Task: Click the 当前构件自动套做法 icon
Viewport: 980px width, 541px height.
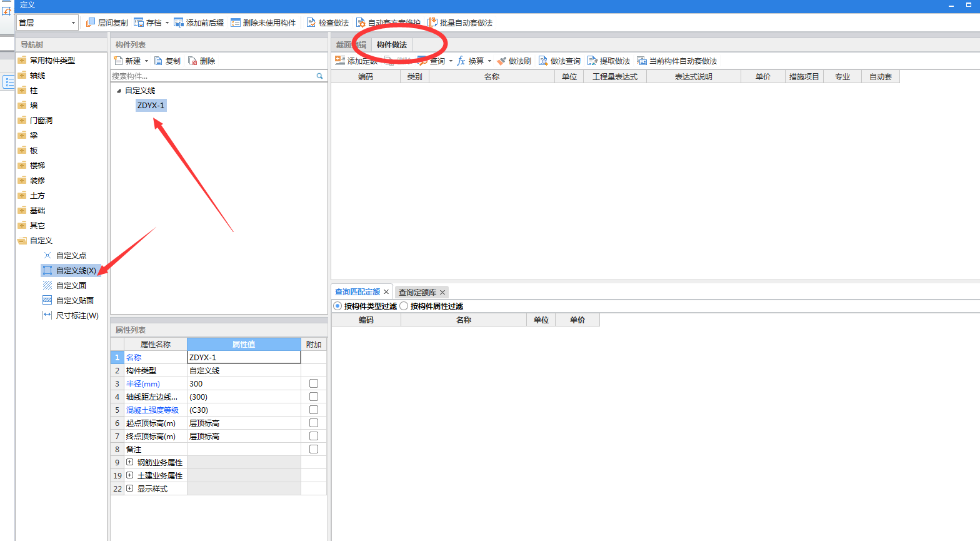Action: tap(642, 61)
